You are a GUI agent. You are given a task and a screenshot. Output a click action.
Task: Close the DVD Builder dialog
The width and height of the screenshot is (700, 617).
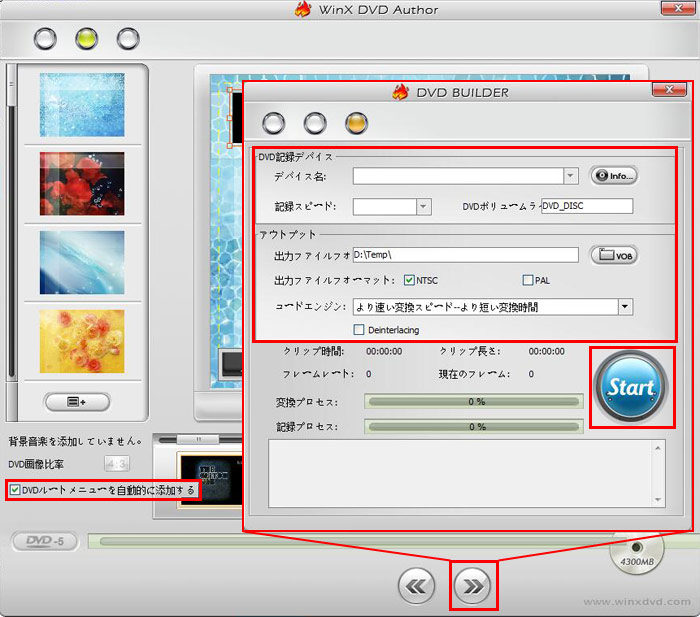pyautogui.click(x=669, y=90)
